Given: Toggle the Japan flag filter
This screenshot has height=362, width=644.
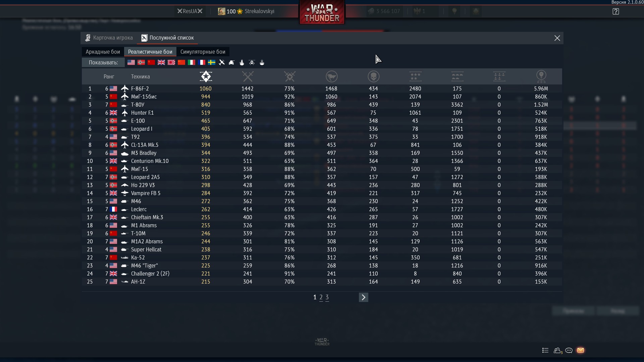Looking at the screenshot, I should tap(171, 62).
